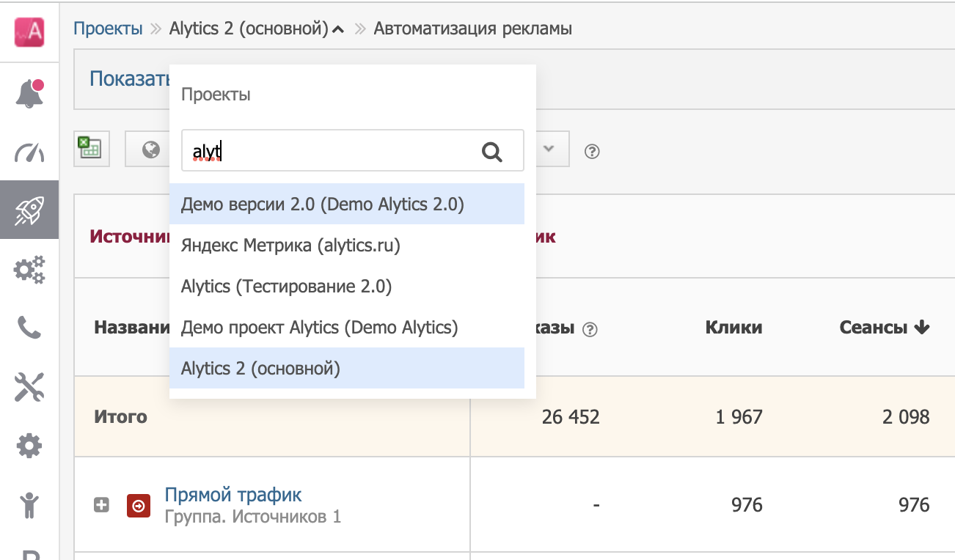Click Автоматизация рекламы breadcrumb
955x560 pixels.
point(473,29)
